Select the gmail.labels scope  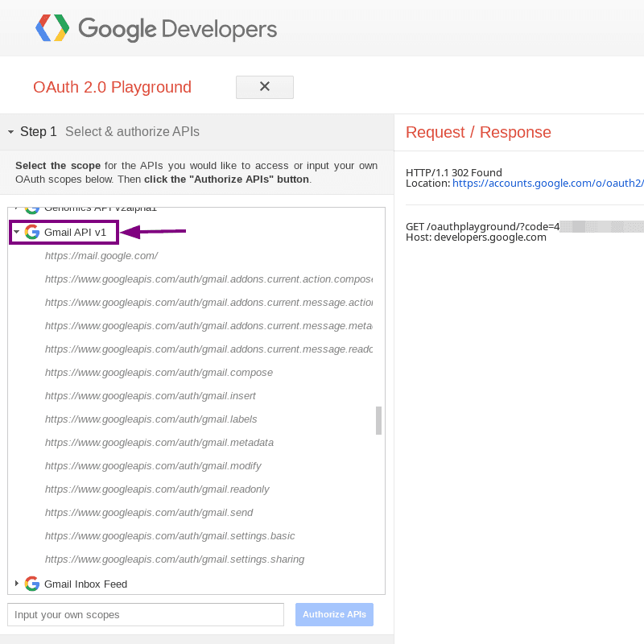(151, 419)
